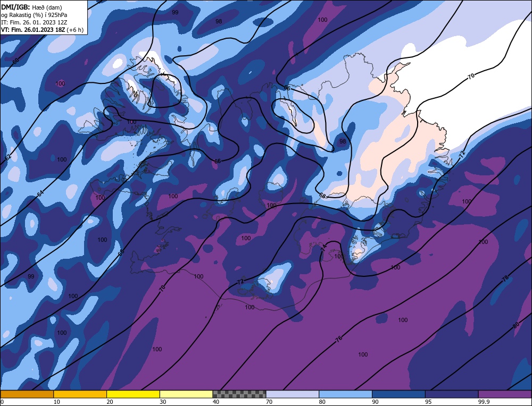Viewport: 532px width, 406px height.
Task: Click the '74' contour label
Action: 323,247
